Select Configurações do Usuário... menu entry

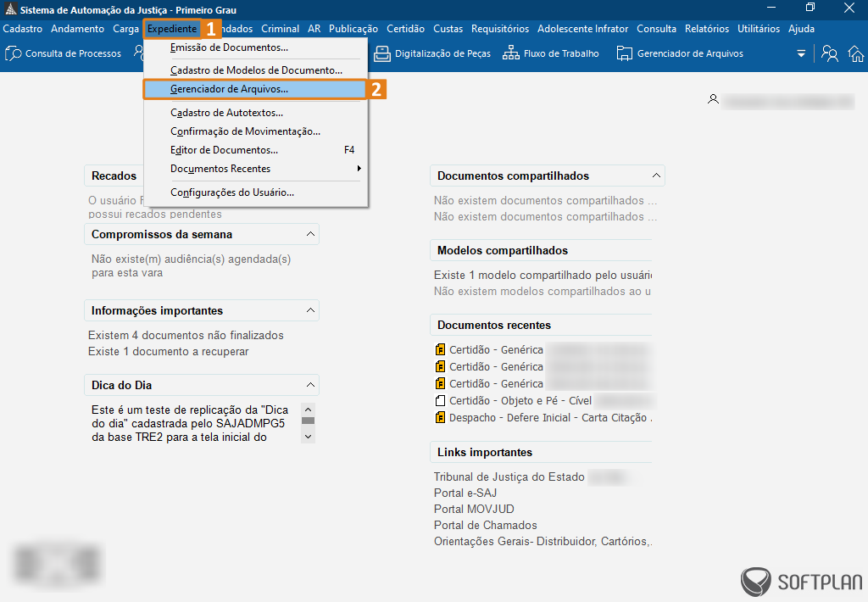tap(255, 192)
